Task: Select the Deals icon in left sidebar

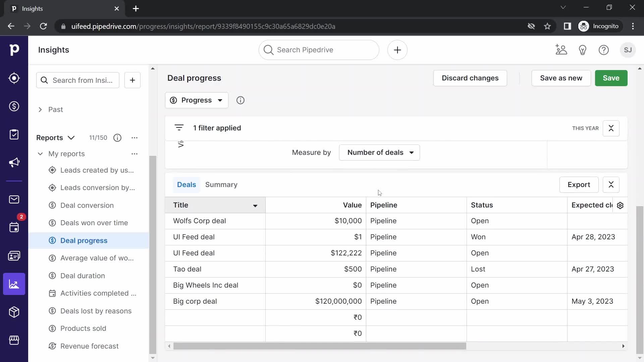Action: tap(14, 106)
